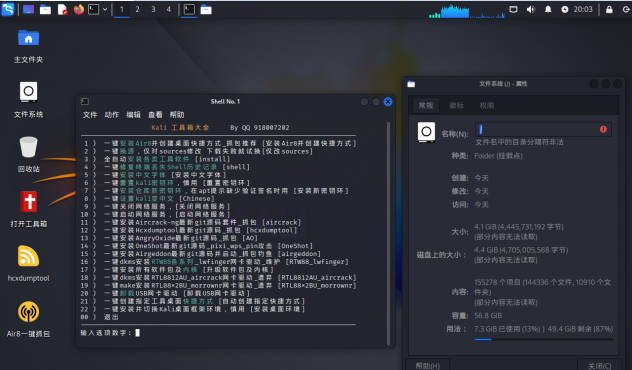Image resolution: width=632 pixels, height=370 pixels.
Task: Select the 文件系统 desktop icon
Action: [28, 100]
